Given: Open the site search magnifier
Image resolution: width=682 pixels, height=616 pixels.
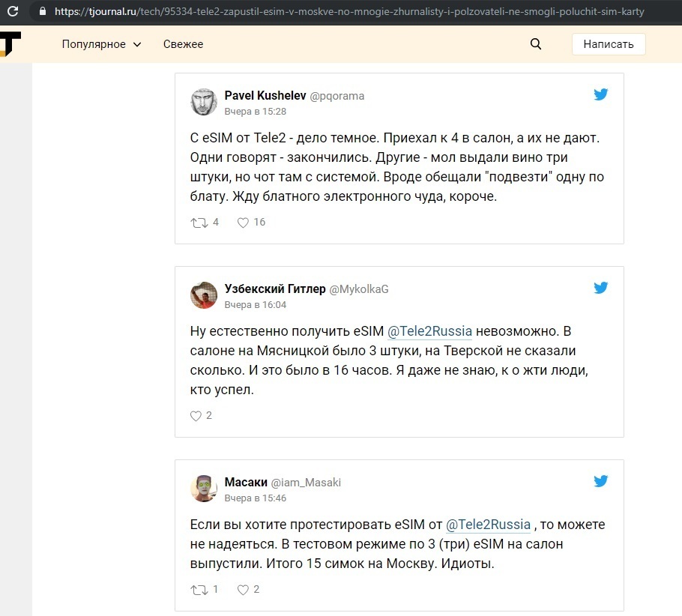Looking at the screenshot, I should (535, 44).
